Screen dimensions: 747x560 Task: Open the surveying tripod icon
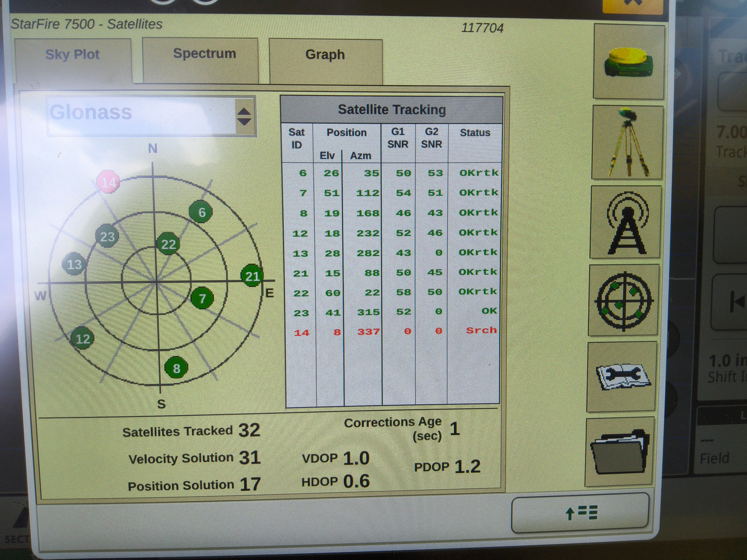point(627,143)
